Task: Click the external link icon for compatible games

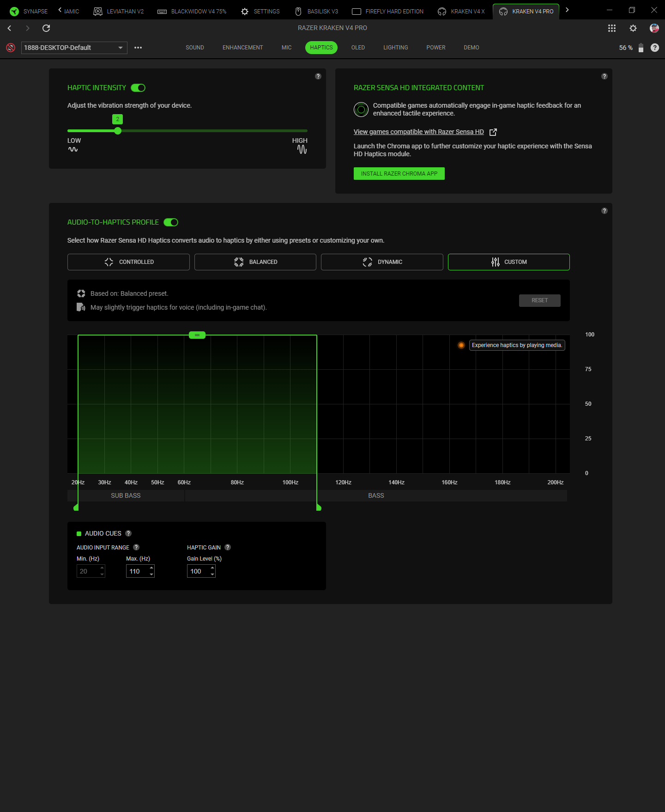Action: 493,132
